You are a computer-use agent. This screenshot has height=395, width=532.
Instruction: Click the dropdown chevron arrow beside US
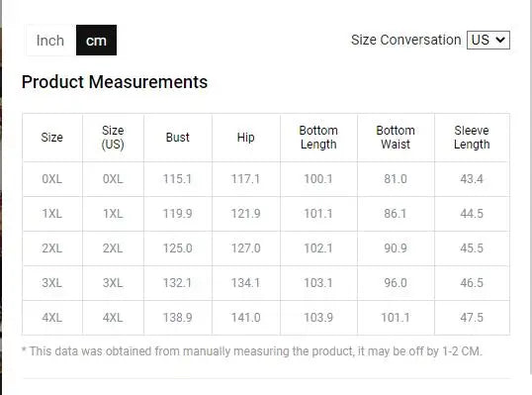click(500, 40)
